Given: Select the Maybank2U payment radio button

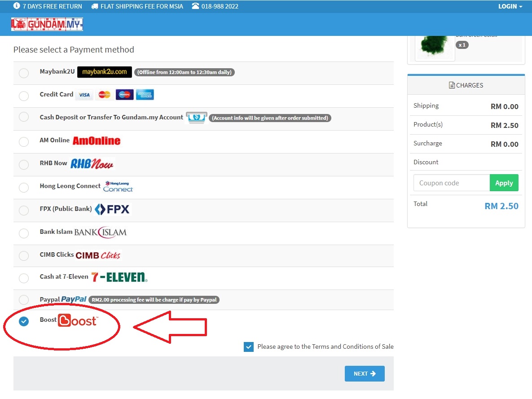Looking at the screenshot, I should 24,73.
